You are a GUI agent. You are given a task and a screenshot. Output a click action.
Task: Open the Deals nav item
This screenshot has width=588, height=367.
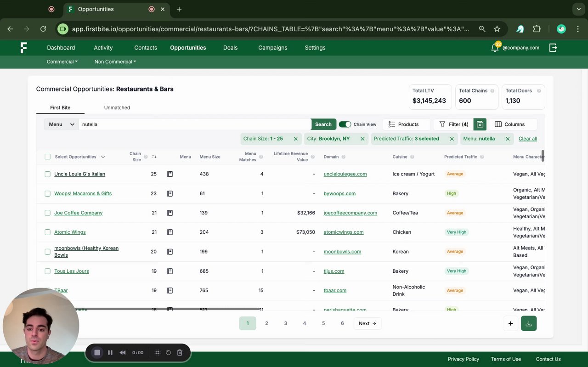pyautogui.click(x=230, y=48)
